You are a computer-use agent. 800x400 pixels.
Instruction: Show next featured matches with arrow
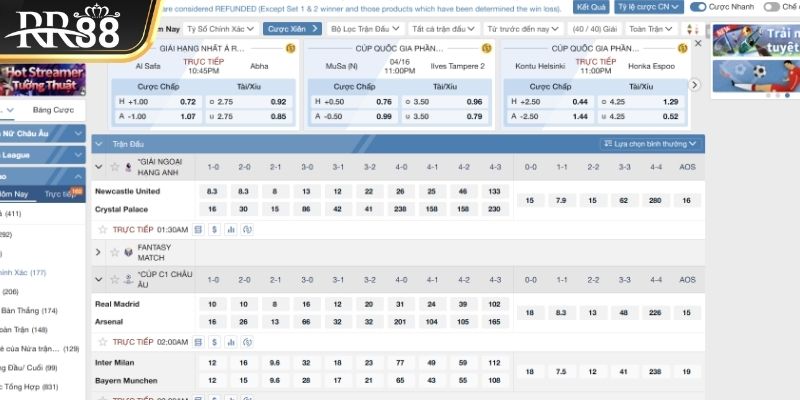point(694,85)
